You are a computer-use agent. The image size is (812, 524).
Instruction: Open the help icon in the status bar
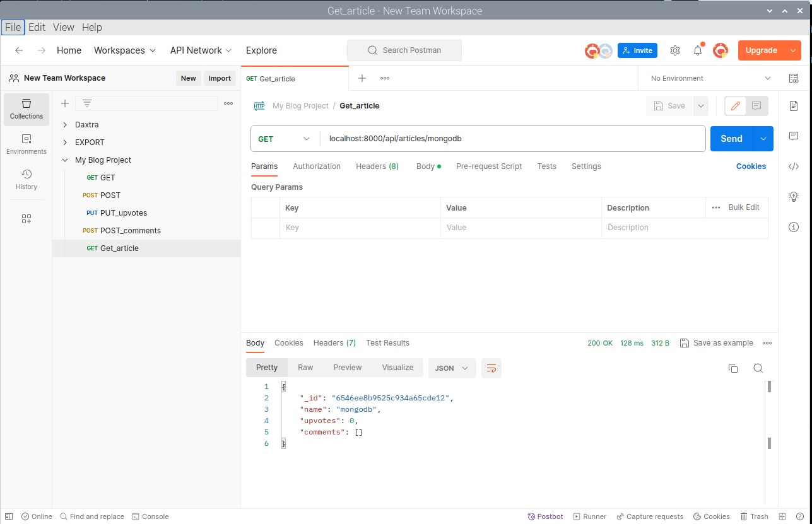(799, 516)
